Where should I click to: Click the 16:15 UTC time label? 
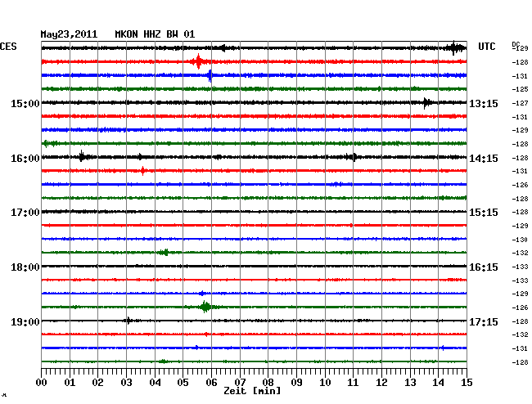[484, 267]
